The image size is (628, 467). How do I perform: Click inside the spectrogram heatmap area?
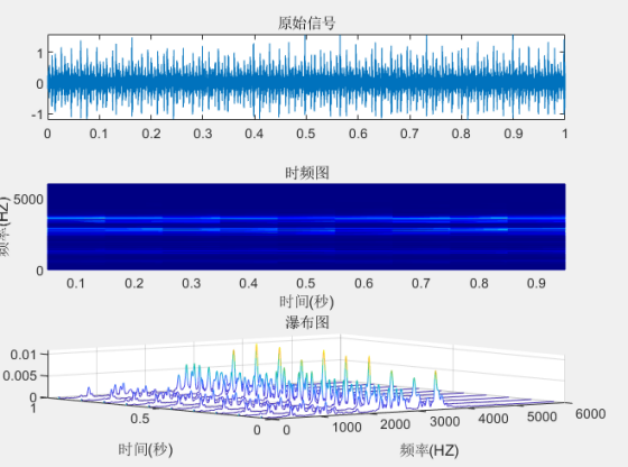pos(306,227)
